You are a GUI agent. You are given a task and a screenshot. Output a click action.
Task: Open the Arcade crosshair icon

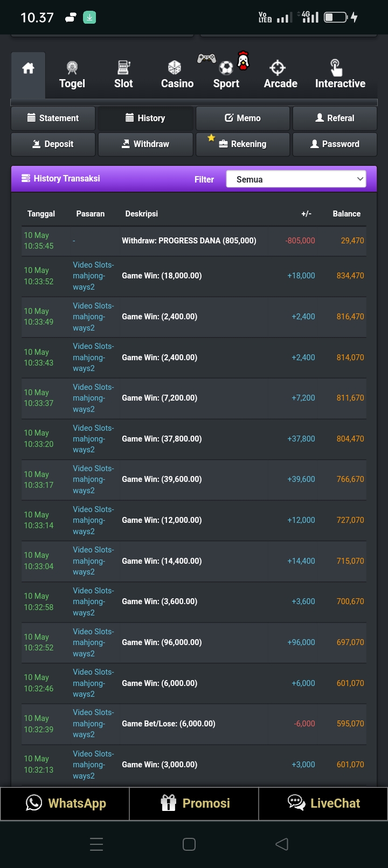[278, 68]
